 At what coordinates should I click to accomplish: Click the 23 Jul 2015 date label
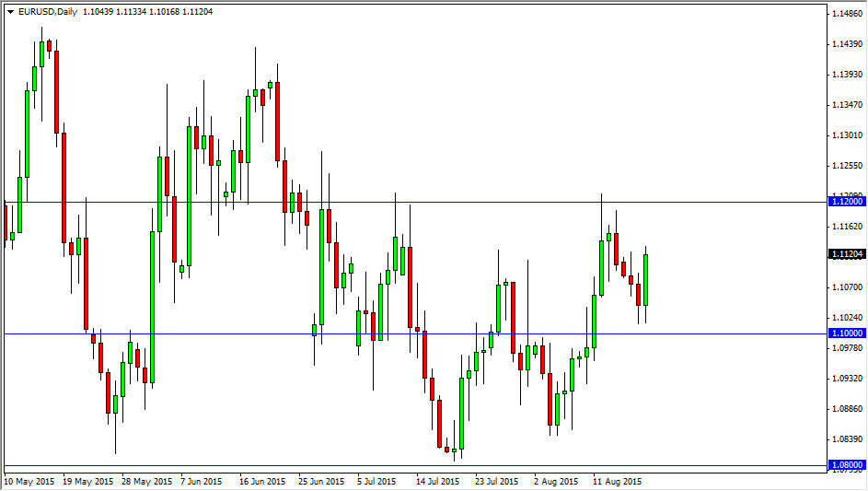(496, 482)
